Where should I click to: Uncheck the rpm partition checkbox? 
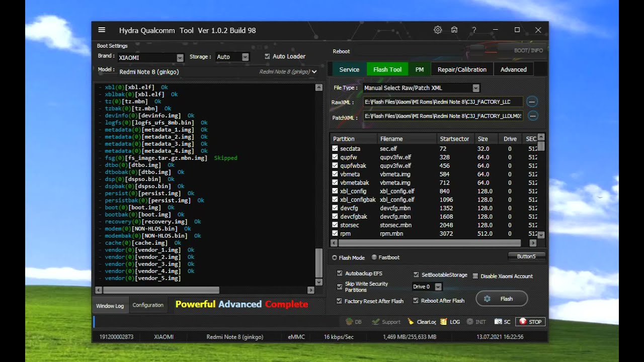(x=335, y=234)
